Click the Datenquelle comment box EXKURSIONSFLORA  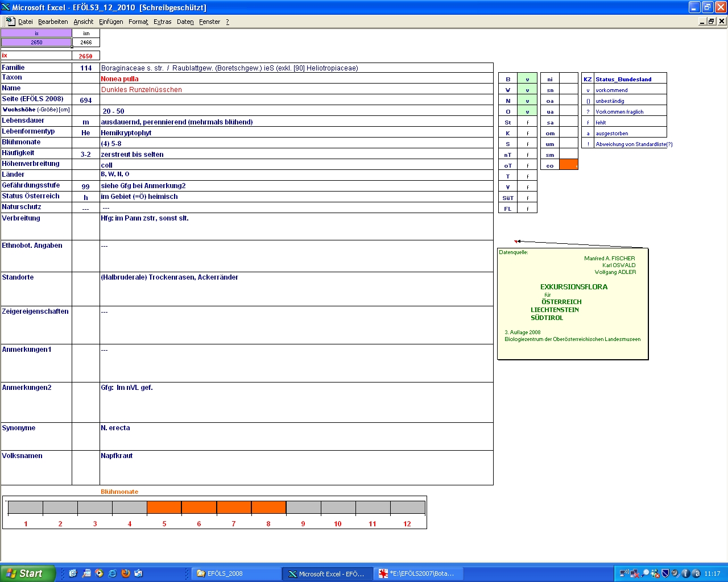click(x=573, y=304)
